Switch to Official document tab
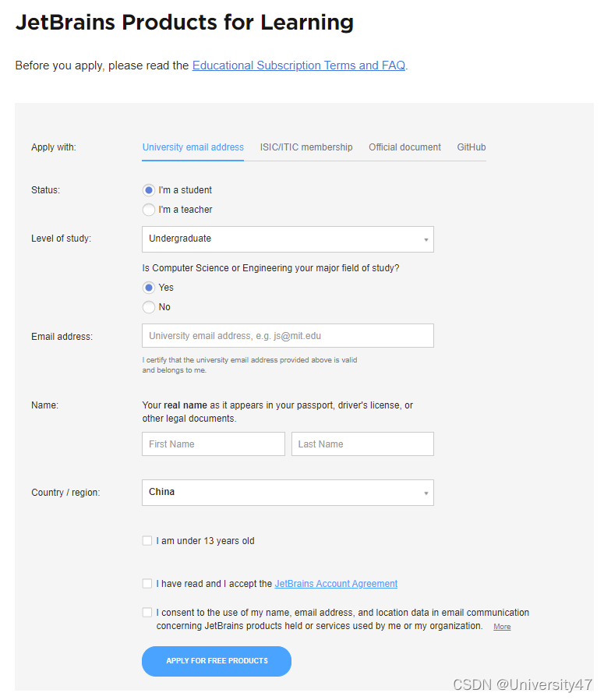 click(404, 147)
